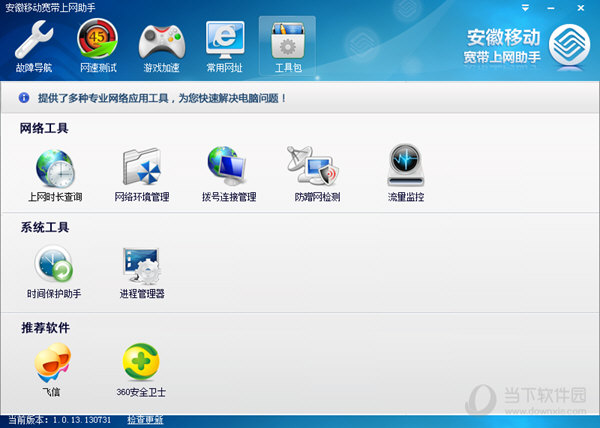Click the blue info icon
The height and width of the screenshot is (428, 600).
(24, 98)
